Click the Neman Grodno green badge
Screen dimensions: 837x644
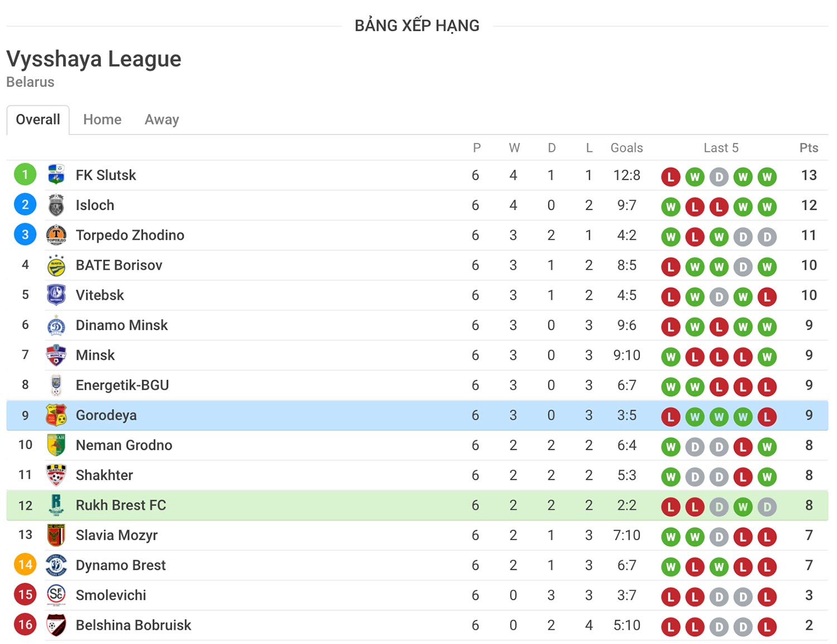(x=56, y=445)
